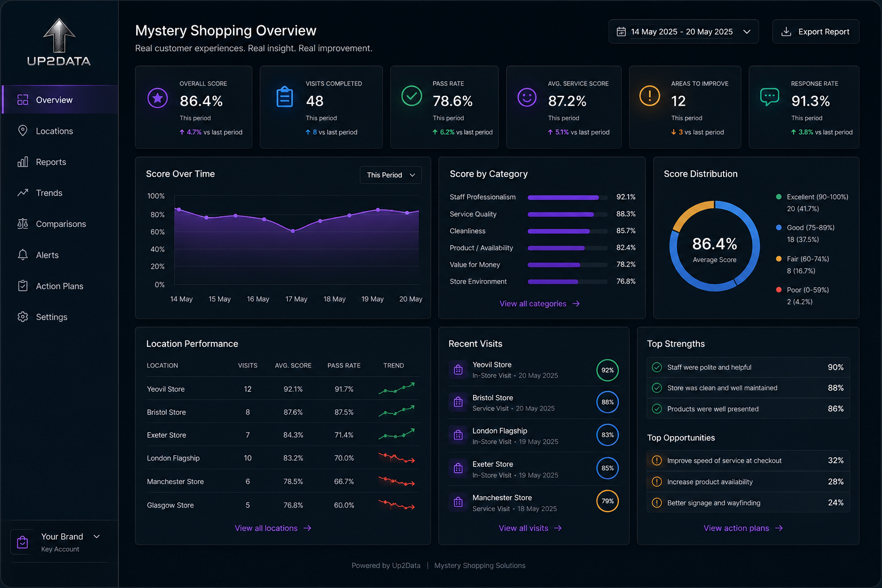Click the Your Brand account bag icon

click(x=22, y=542)
